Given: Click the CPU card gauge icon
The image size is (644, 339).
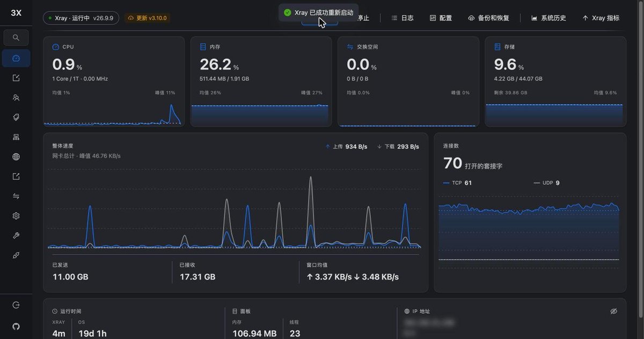Looking at the screenshot, I should click(55, 47).
